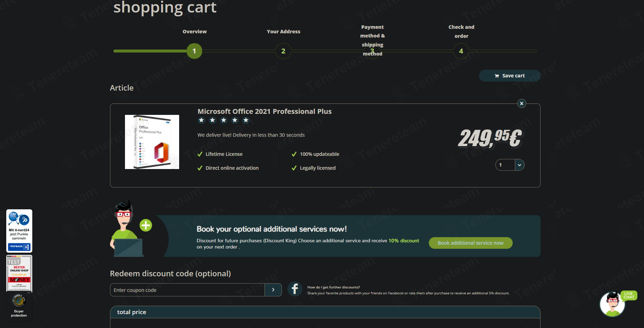Go to checkout step 1 Overview
644x328 pixels.
(194, 51)
